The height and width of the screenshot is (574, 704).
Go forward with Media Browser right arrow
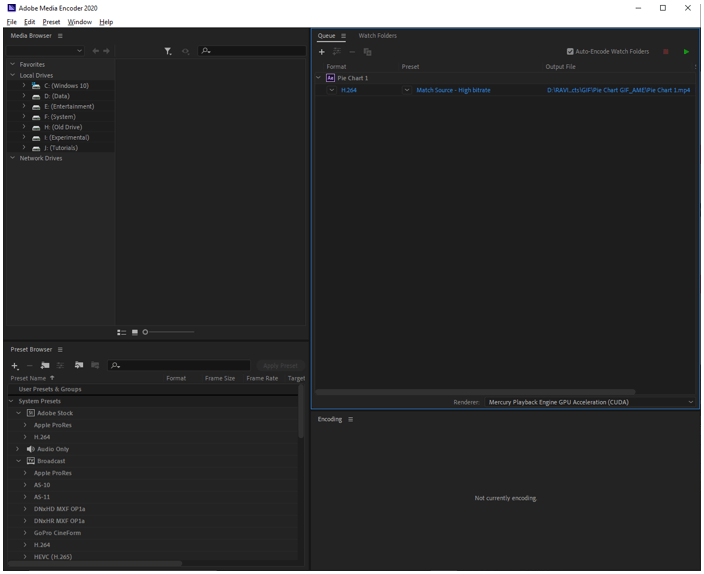point(106,51)
